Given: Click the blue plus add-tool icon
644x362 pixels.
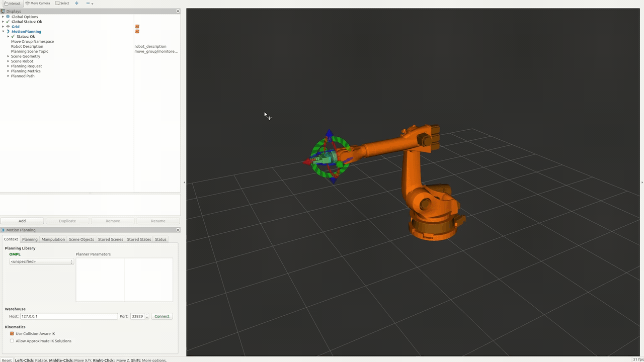Looking at the screenshot, I should (76, 3).
